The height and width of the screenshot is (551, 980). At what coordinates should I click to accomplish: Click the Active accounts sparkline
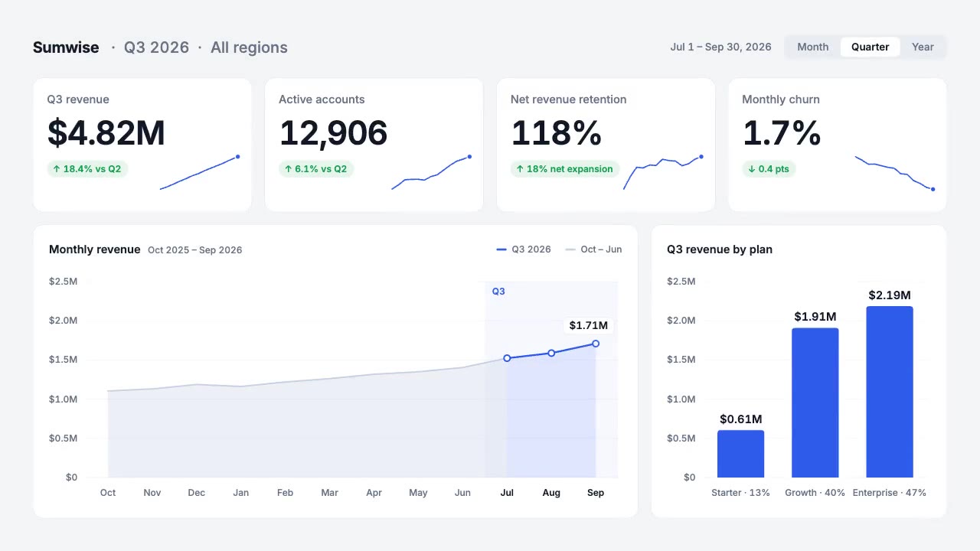[x=432, y=172]
